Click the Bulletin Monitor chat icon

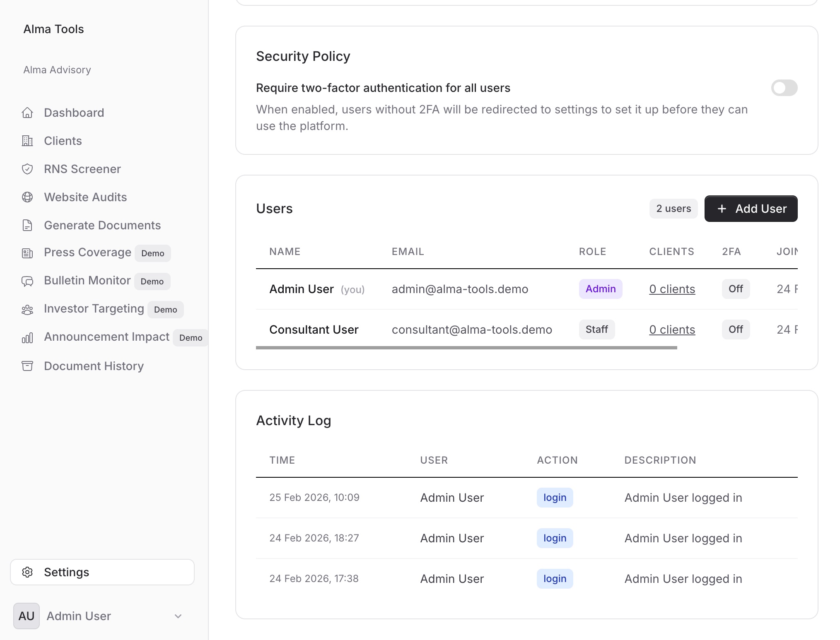click(27, 281)
